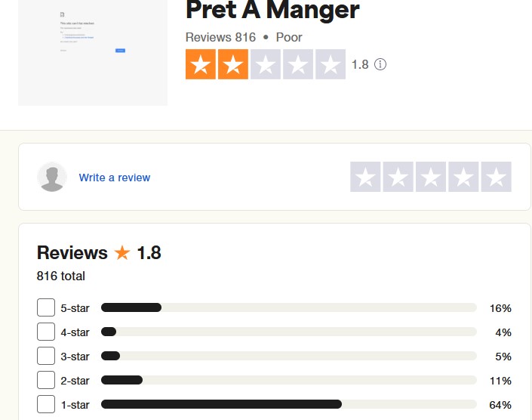Tick the 4-star filter checkbox
The image size is (532, 420).
[46, 332]
